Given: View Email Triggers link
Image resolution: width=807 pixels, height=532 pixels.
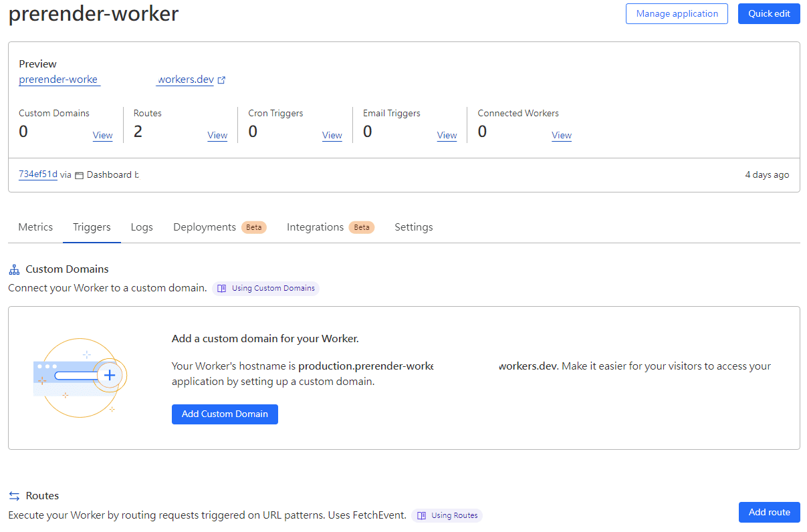Looking at the screenshot, I should click(x=447, y=135).
